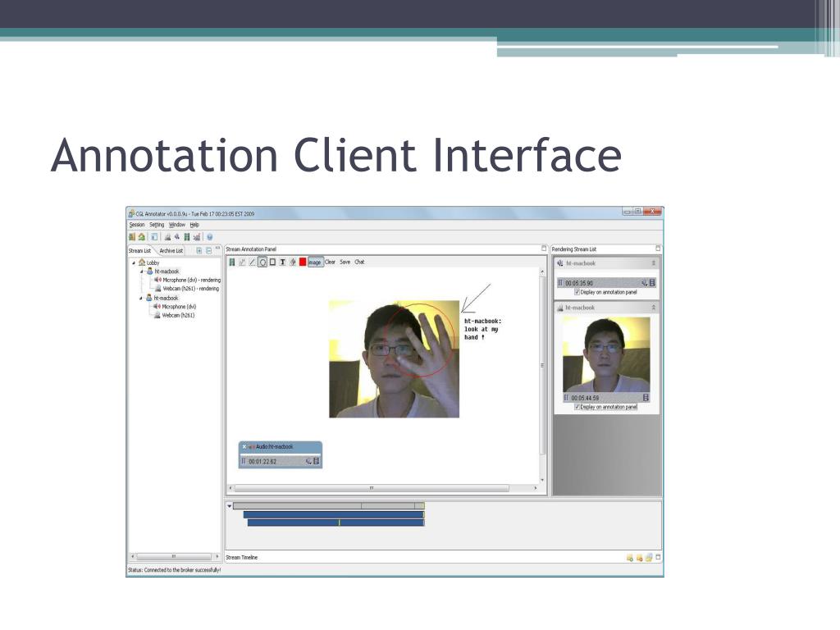Open the Session menu
Image resolution: width=840 pixels, height=630 pixels.
(x=137, y=225)
